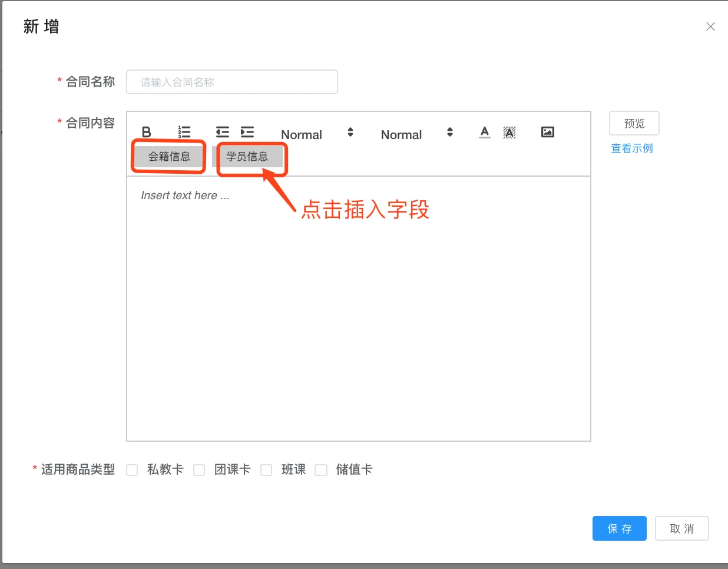Check the 私教卡 checkbox

tap(133, 470)
